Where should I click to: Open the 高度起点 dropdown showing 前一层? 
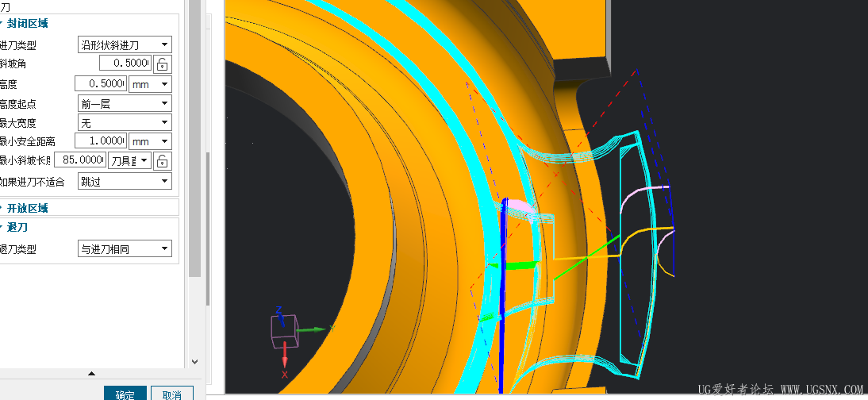coord(125,103)
